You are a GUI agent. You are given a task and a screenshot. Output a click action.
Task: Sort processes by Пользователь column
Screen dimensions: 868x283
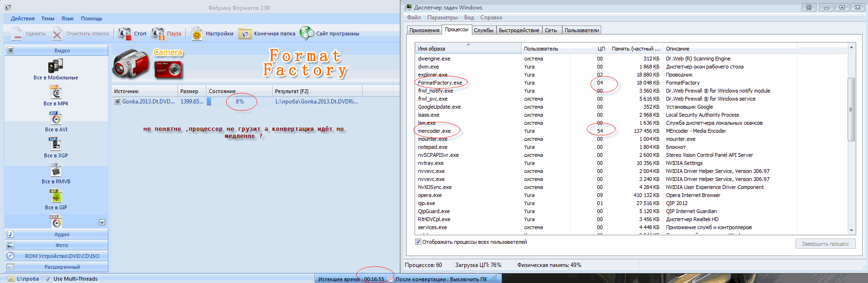pos(545,49)
